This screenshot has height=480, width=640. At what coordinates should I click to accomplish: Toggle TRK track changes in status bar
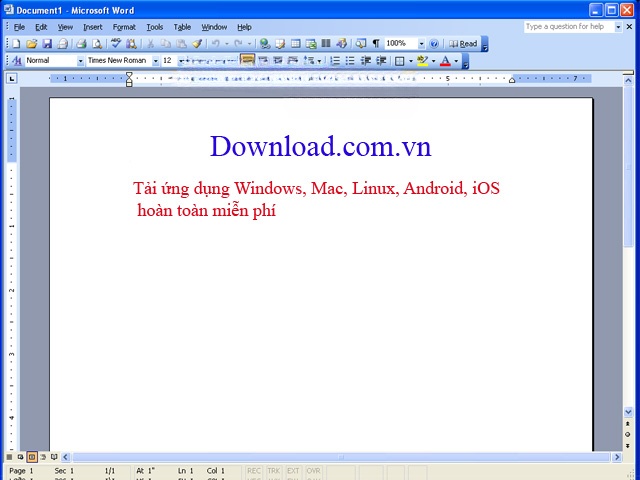point(274,471)
